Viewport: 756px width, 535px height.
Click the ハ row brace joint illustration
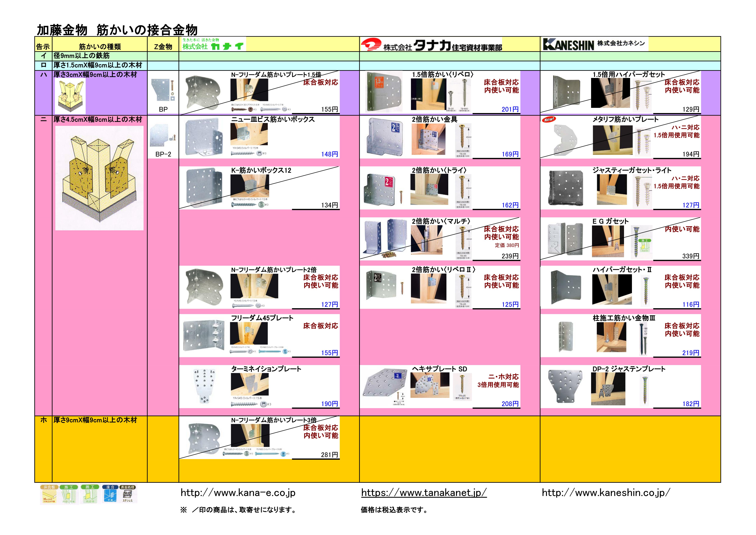pos(70,96)
